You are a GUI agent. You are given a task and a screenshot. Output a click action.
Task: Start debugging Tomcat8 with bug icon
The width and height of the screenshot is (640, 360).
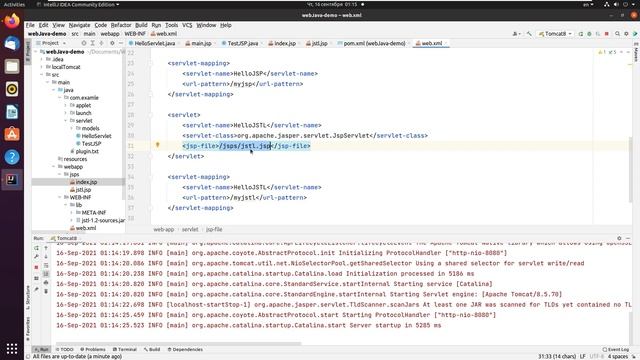[589, 34]
